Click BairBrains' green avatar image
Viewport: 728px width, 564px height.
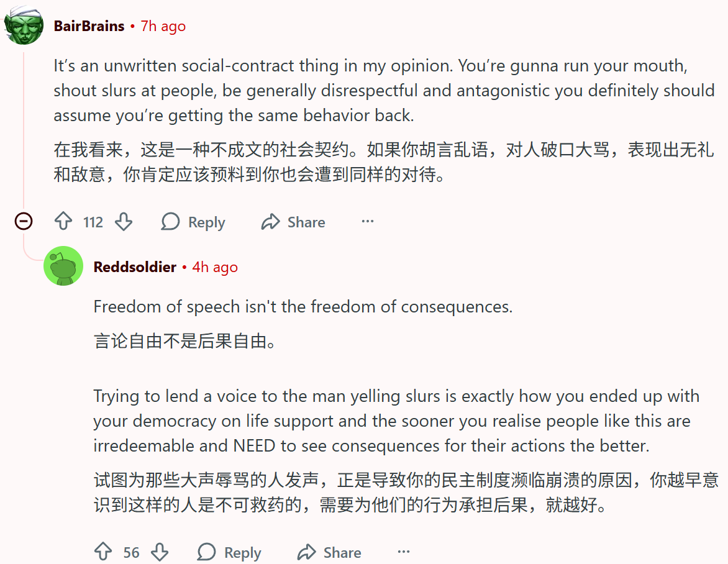[x=24, y=25]
